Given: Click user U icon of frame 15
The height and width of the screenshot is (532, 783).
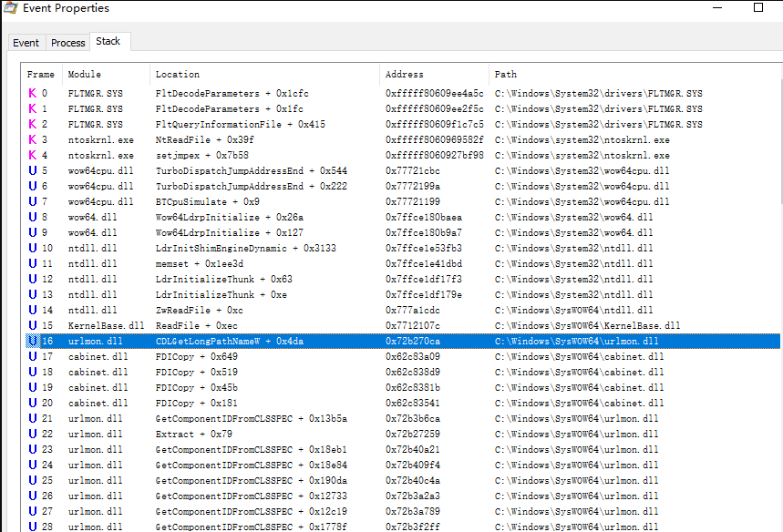Looking at the screenshot, I should coord(33,325).
